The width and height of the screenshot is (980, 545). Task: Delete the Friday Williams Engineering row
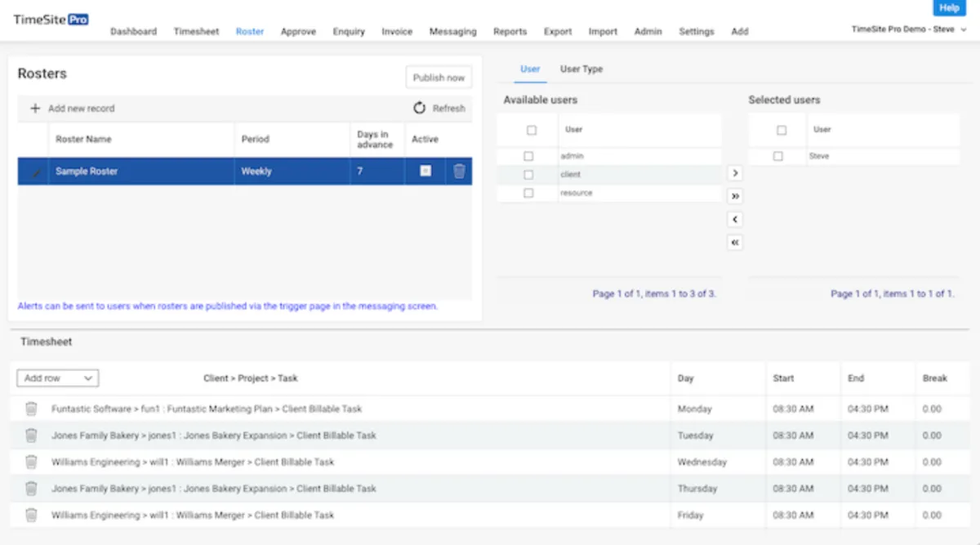tap(30, 515)
